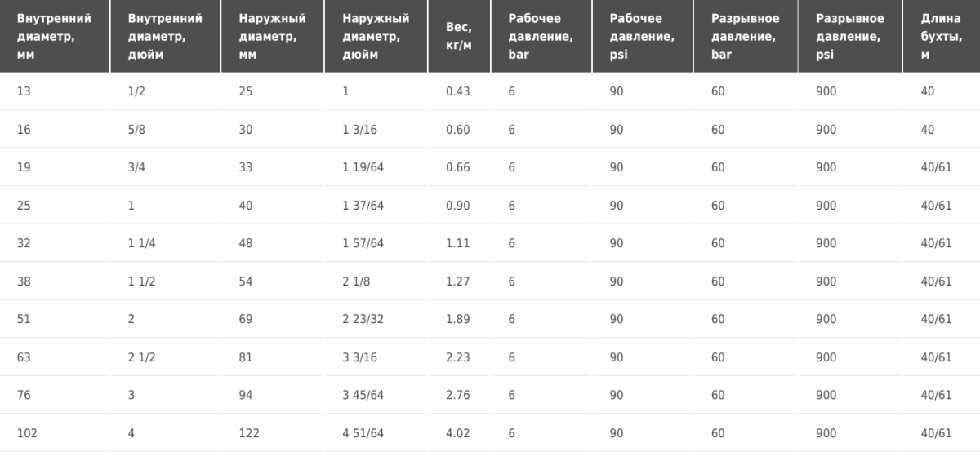Select the 'Наружный диаметр, мм' header cell
Viewport: 980px width, 452px height.
pyautogui.click(x=273, y=37)
